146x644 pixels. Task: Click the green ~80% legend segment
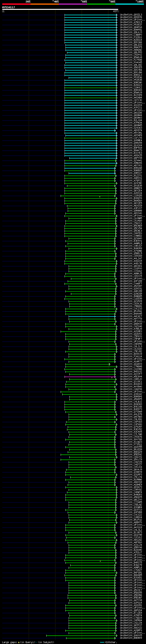tap(101, 4)
